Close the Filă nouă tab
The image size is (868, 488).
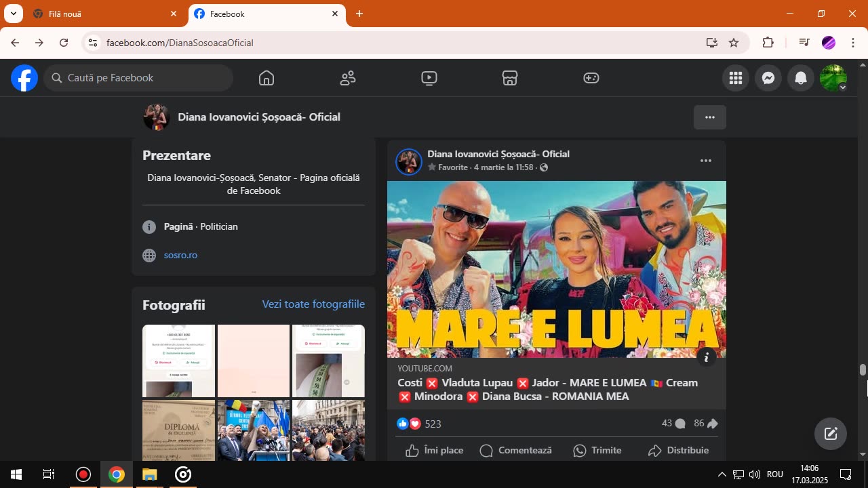(174, 14)
